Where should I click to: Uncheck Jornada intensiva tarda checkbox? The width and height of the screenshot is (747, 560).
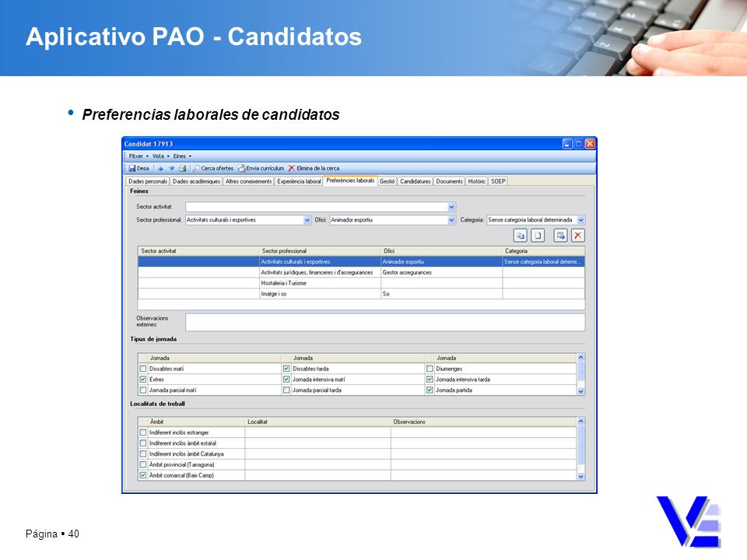click(x=430, y=380)
